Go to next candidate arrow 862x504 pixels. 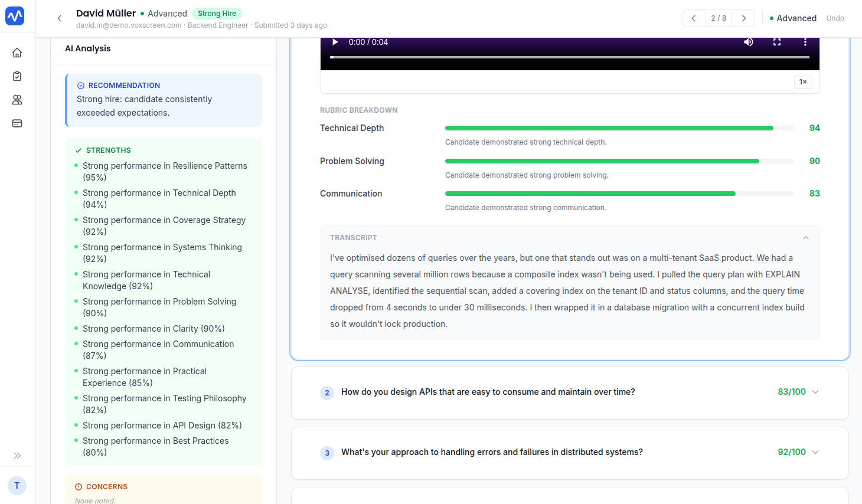[744, 18]
